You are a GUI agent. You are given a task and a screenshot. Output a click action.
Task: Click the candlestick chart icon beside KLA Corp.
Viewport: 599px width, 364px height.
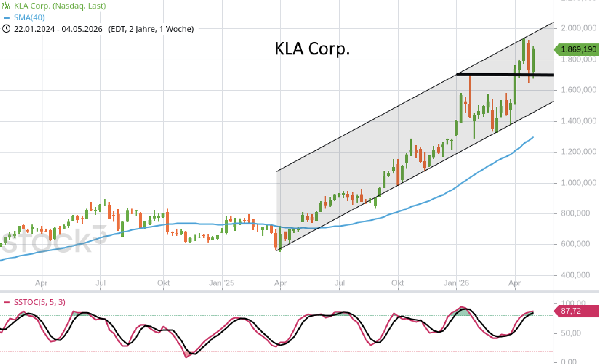click(x=5, y=6)
